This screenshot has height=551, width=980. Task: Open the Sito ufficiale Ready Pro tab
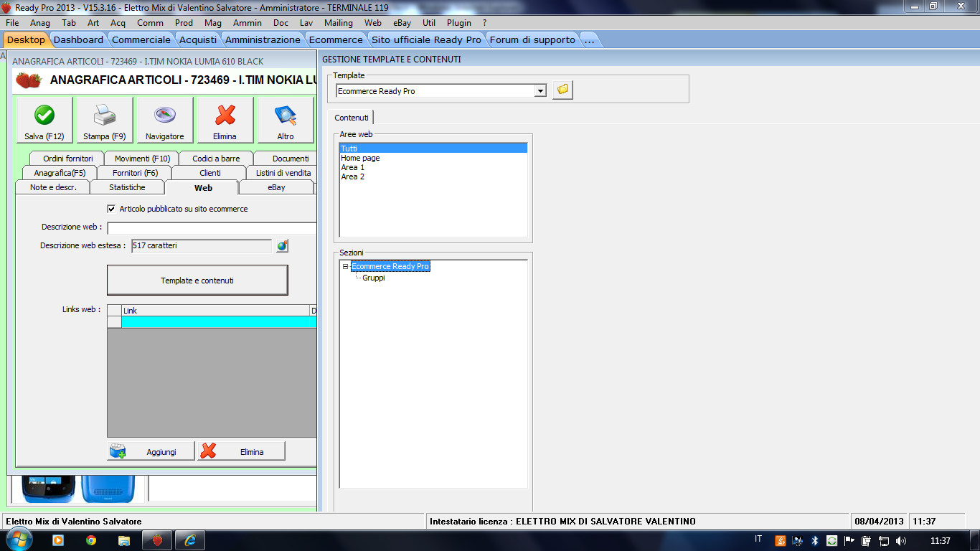[427, 39]
